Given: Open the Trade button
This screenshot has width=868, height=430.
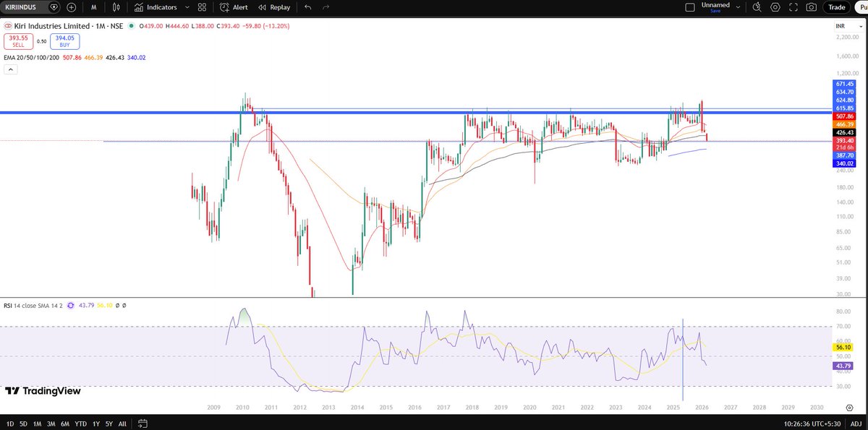Looking at the screenshot, I should [x=837, y=7].
